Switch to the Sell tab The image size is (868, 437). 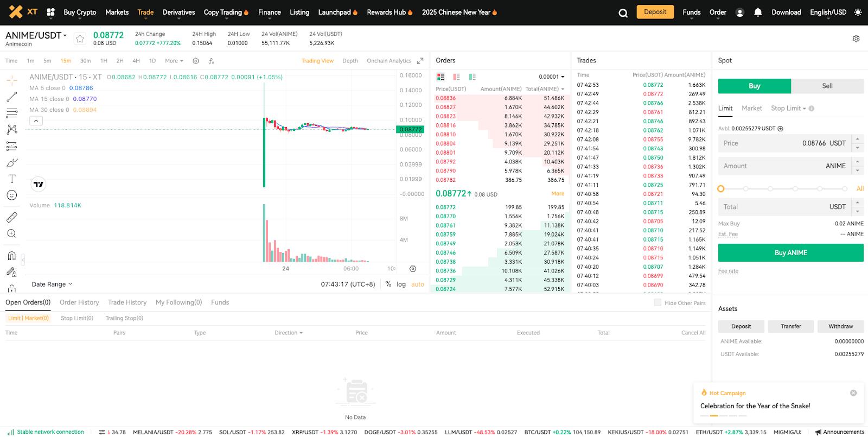pos(827,86)
